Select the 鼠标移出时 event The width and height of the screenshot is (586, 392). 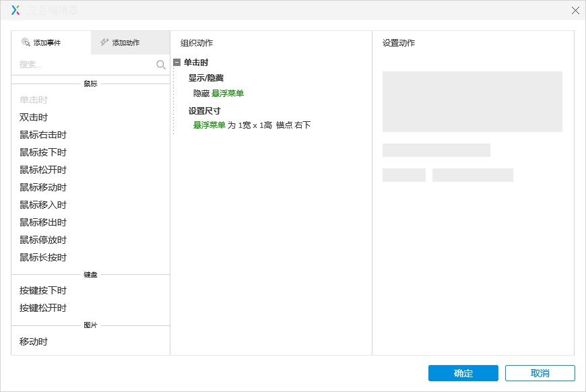(x=43, y=223)
